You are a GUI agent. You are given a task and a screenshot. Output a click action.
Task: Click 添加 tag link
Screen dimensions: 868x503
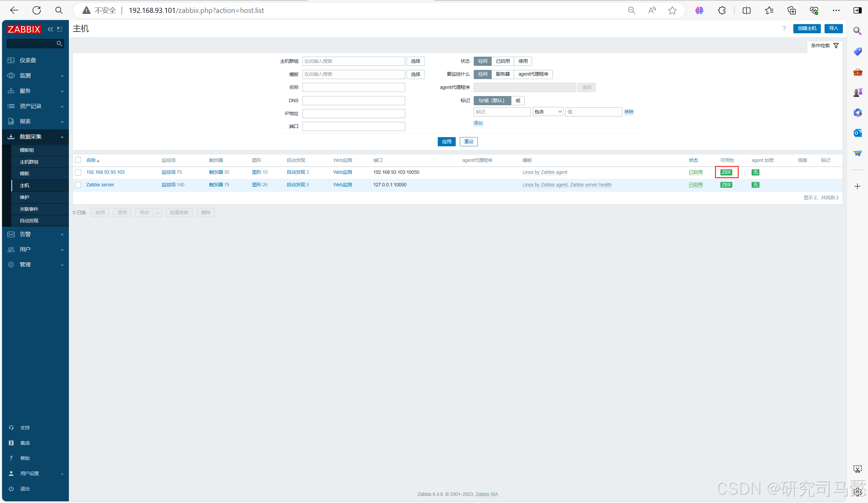(478, 123)
